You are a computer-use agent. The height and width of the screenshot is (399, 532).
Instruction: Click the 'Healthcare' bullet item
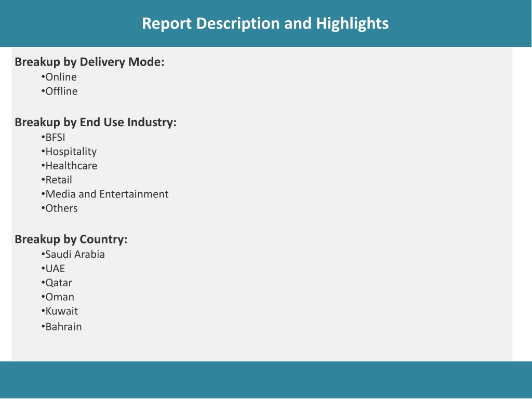pyautogui.click(x=69, y=166)
